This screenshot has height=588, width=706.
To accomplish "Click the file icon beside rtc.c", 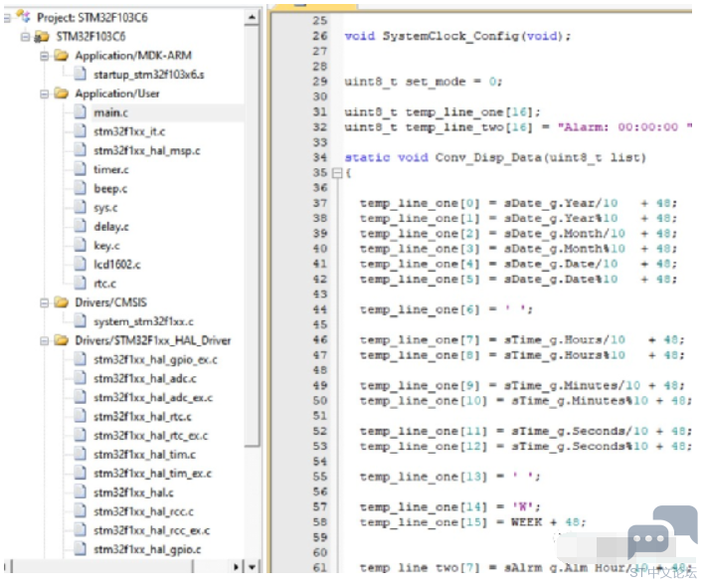I will 80,284.
